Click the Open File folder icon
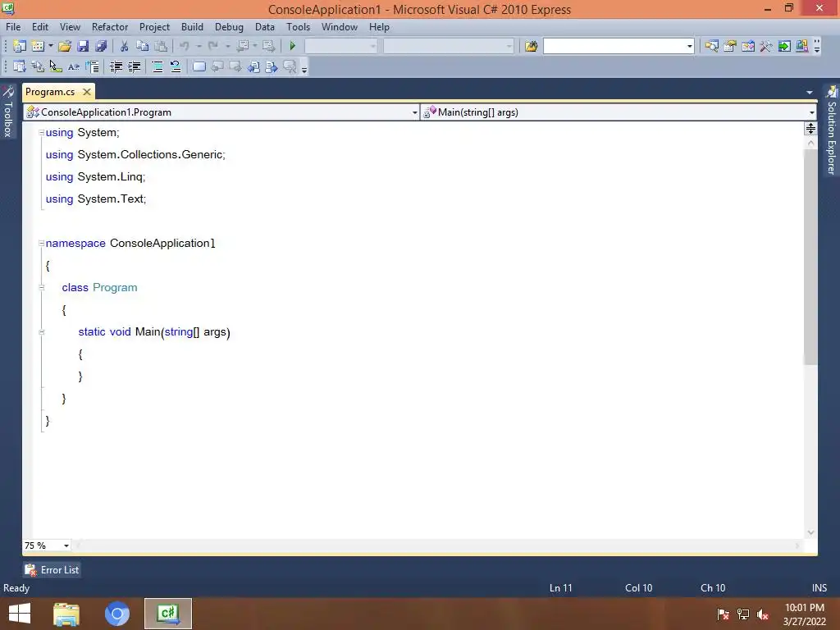 65,46
